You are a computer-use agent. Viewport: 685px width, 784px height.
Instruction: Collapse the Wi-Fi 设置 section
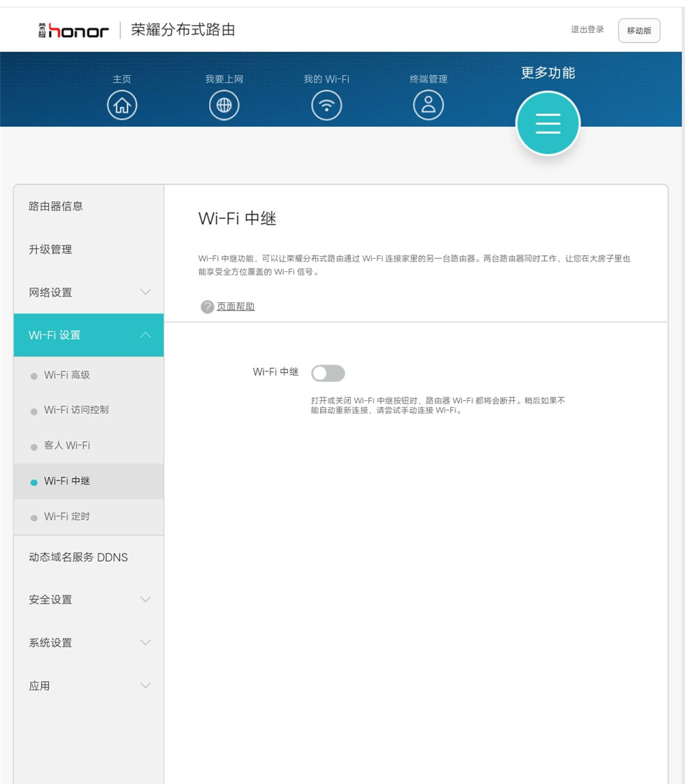click(x=145, y=335)
